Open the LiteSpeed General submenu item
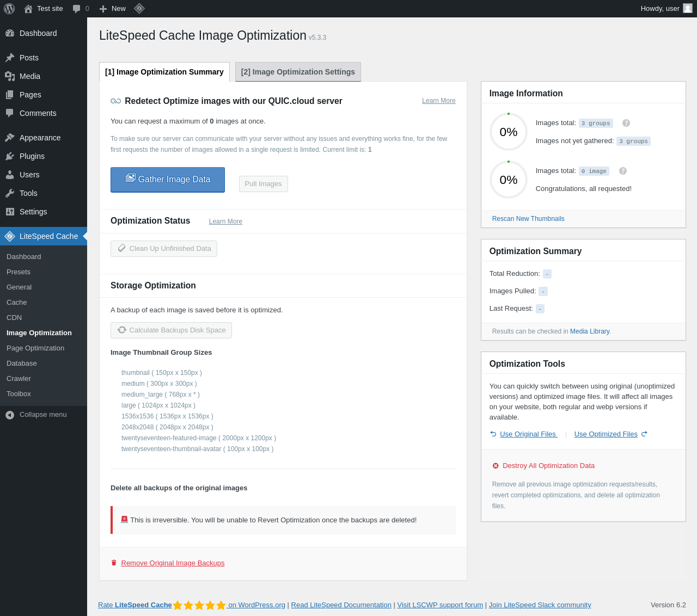697x616 pixels. (x=19, y=287)
